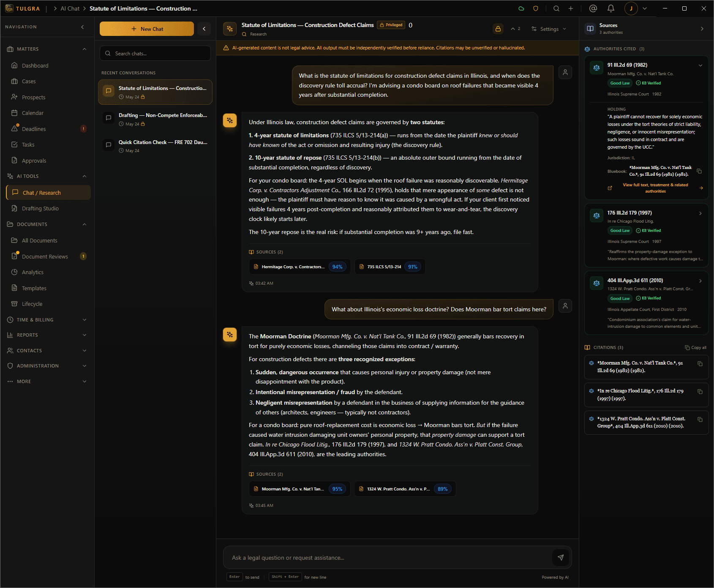
Task: Open Calendar
Action: click(48, 113)
